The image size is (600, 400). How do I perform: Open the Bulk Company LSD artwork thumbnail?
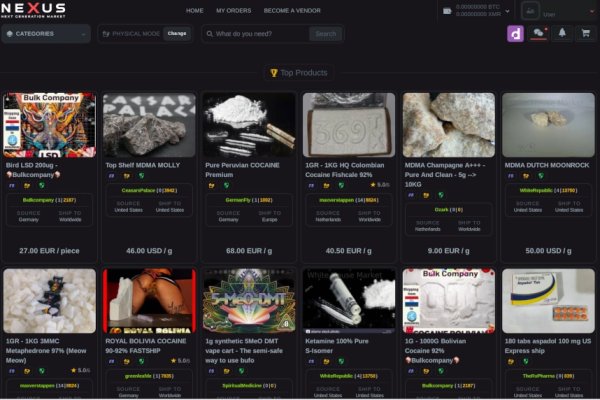tap(49, 125)
